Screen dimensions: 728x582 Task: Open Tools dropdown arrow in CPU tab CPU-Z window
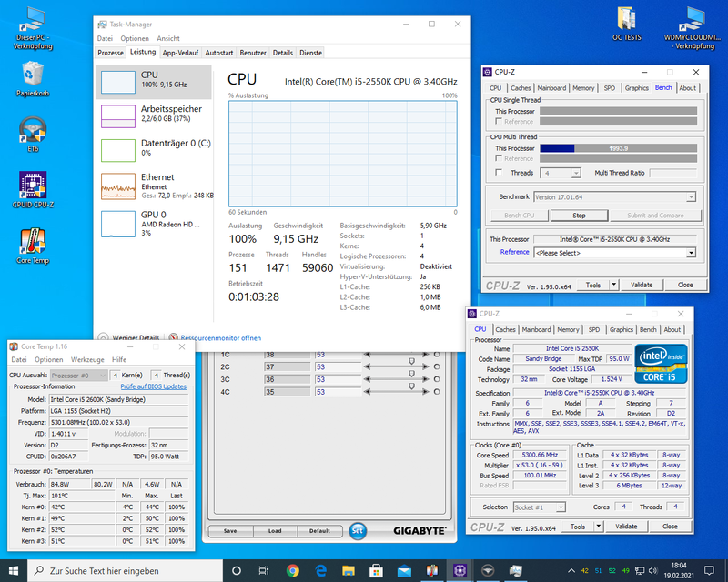(x=599, y=526)
